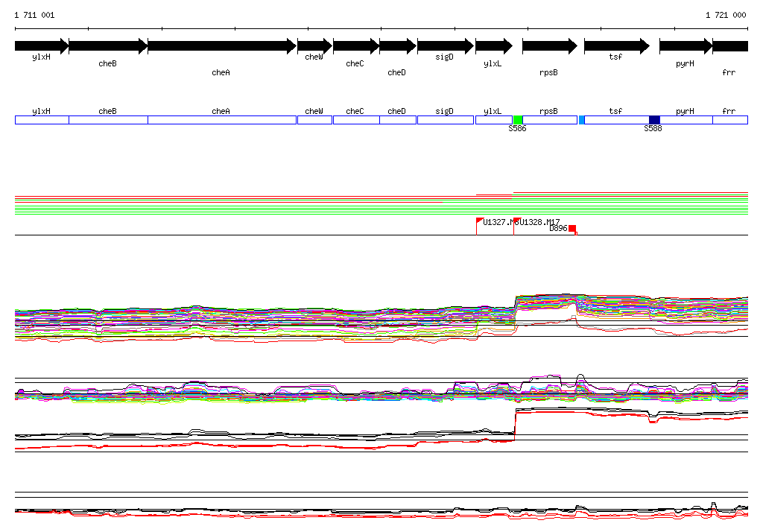Click the black sigD gene arrow
This screenshot has width=763, height=532.
click(446, 46)
